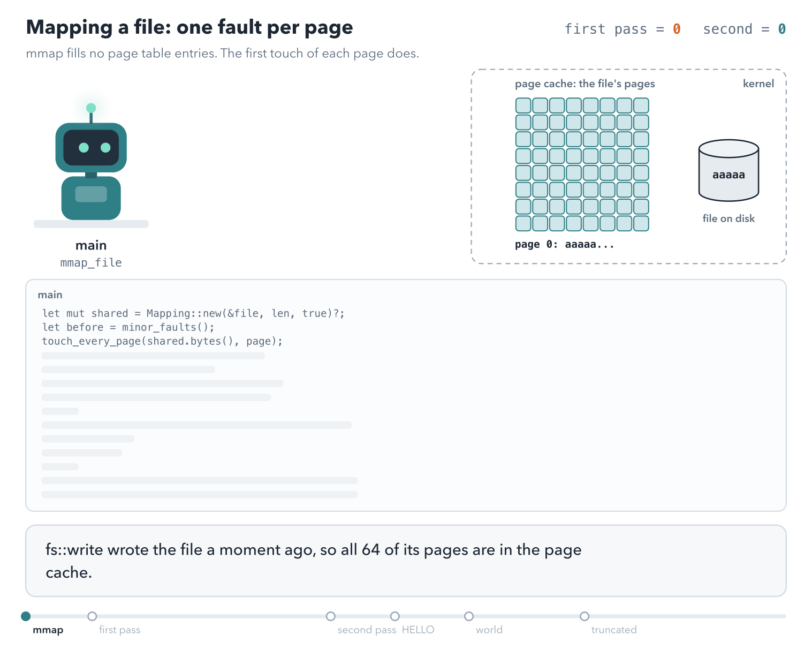
Task: Click the code line starting 'touch_every_page'
Action: 162,341
